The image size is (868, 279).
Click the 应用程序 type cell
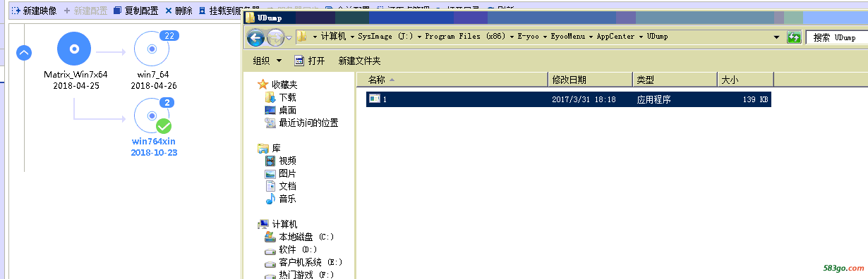click(x=653, y=100)
